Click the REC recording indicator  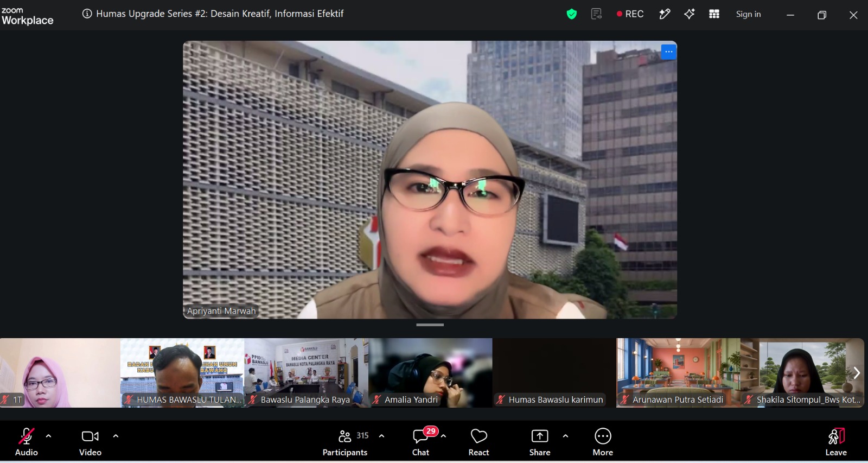click(x=630, y=14)
